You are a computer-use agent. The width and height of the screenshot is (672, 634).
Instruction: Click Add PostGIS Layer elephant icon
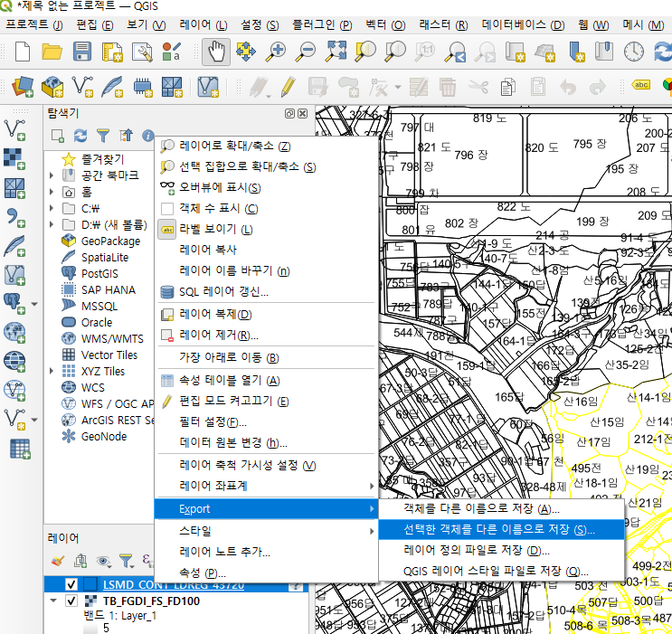tap(14, 304)
